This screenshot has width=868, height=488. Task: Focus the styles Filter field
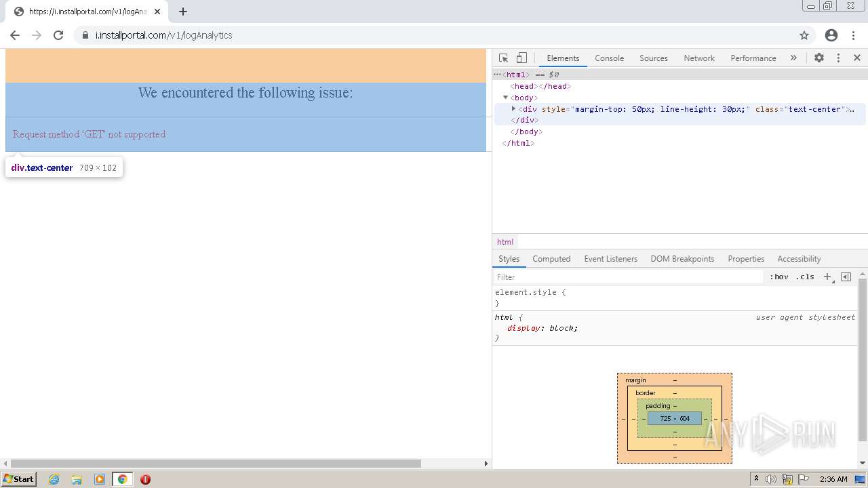coord(629,277)
